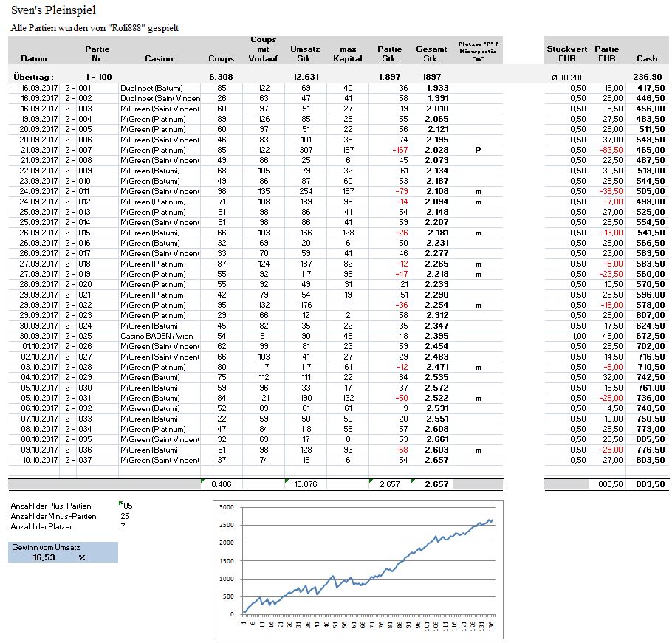Select the "Cash" column header
Screen dimensions: 672x643
(x=647, y=58)
